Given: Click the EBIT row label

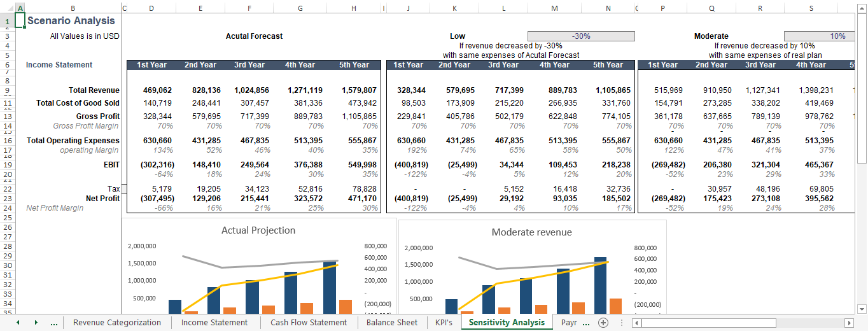Looking at the screenshot, I should pos(112,165).
